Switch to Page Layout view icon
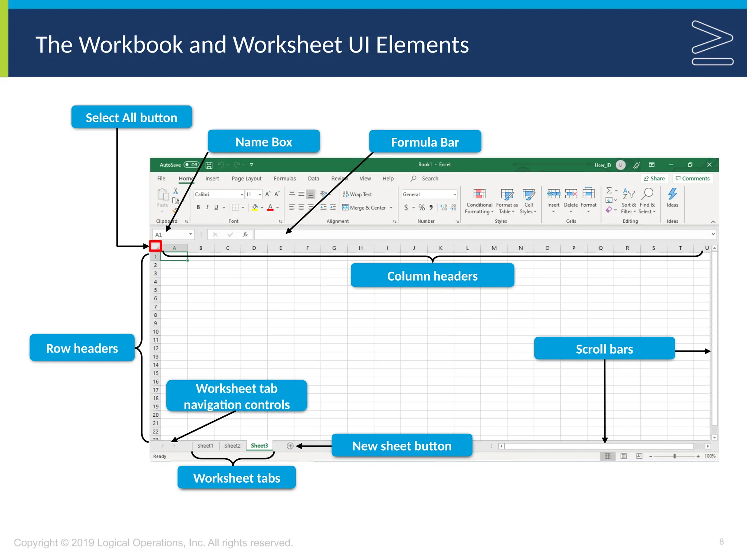This screenshot has height=560, width=747. [x=623, y=456]
